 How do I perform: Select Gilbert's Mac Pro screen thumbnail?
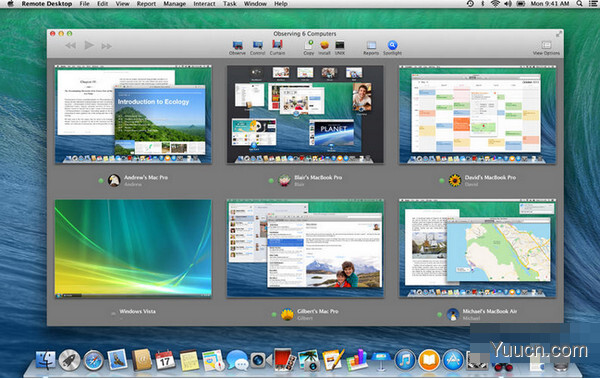[305, 248]
